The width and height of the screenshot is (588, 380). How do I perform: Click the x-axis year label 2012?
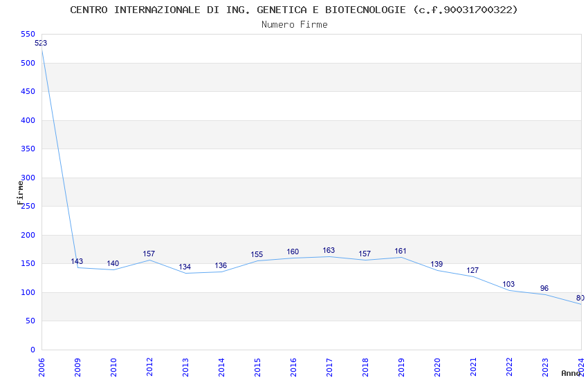[x=149, y=367]
